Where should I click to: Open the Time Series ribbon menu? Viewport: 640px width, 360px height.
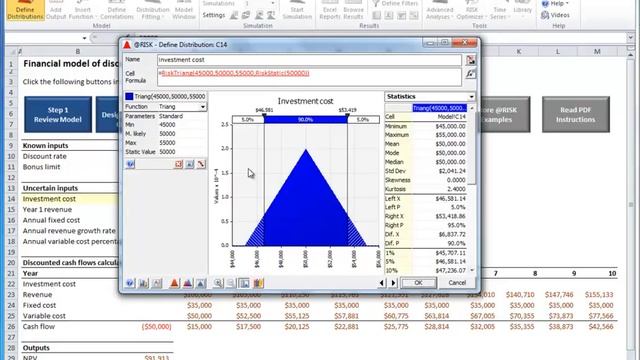pos(500,10)
